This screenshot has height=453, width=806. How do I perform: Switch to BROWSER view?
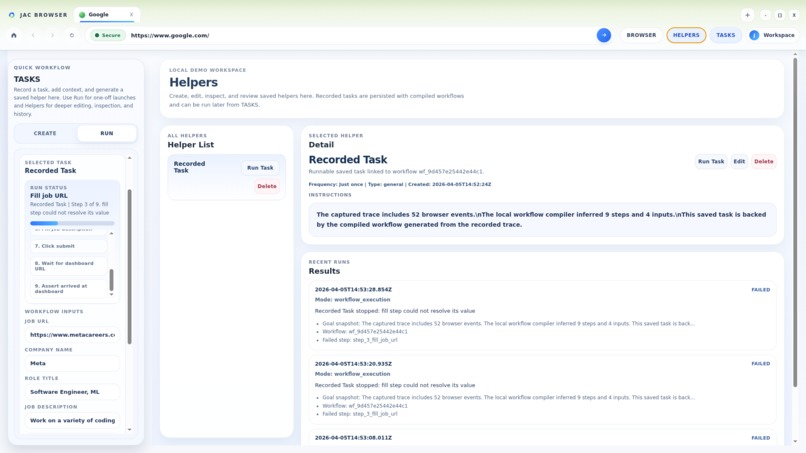(x=641, y=35)
